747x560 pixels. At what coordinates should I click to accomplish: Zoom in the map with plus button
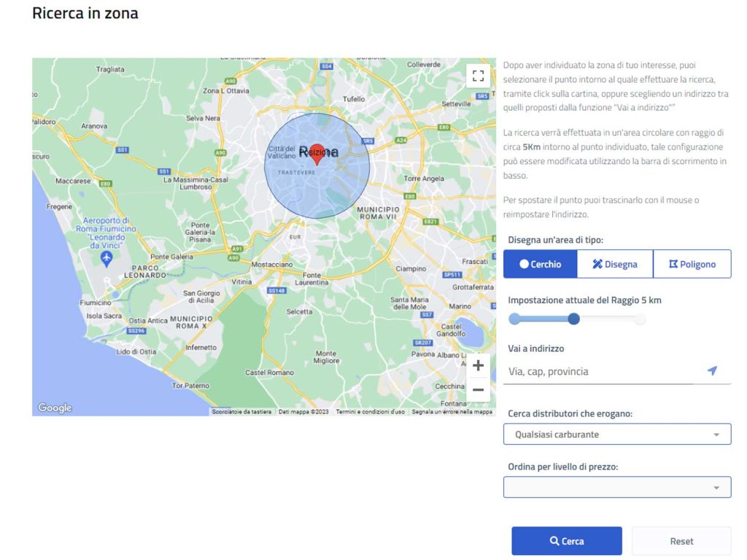point(478,365)
